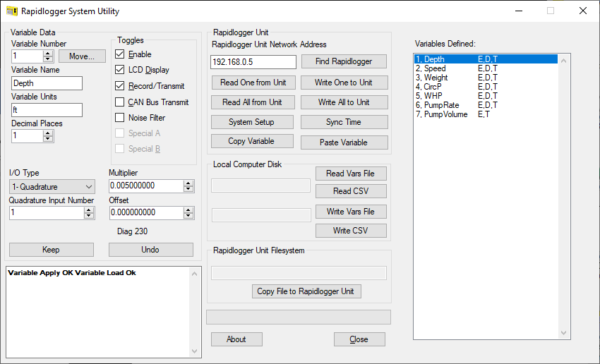Increment Variable Number with up arrow
Screen dimensions: 600x364
pos(48,54)
